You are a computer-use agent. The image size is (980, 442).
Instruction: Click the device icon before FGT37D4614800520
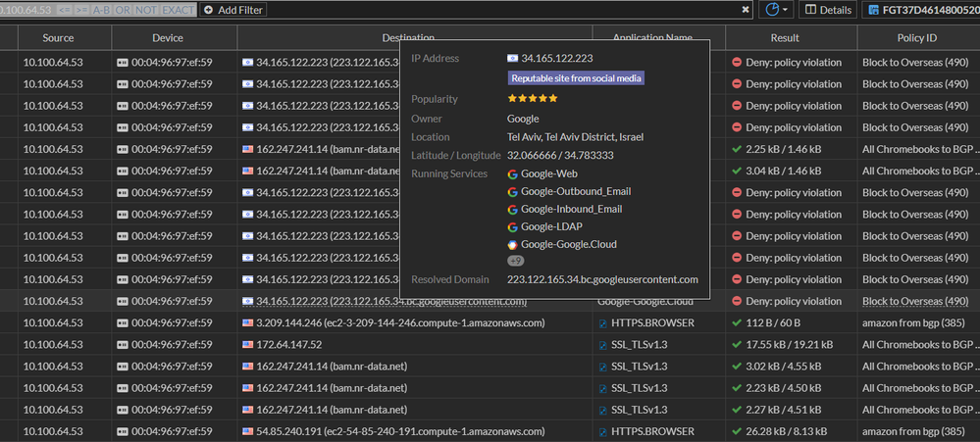(872, 10)
